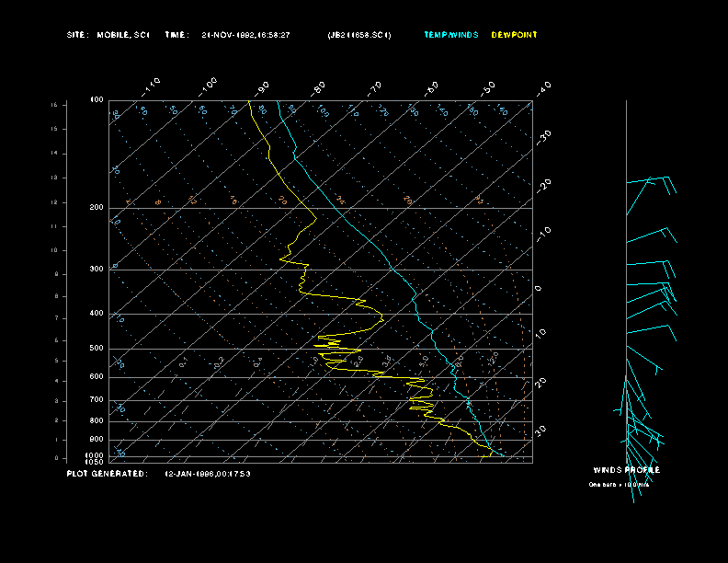Click the -90 isotherm label above chart
This screenshot has height=563, width=728.
tap(263, 87)
